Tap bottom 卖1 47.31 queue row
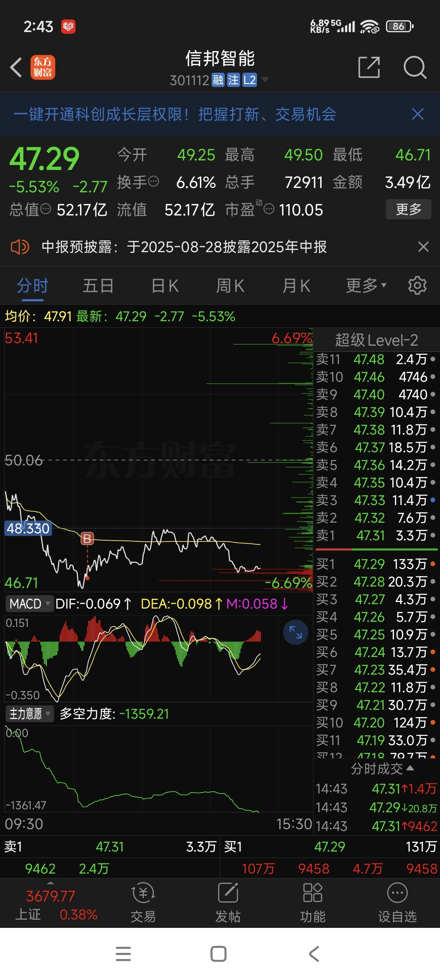This screenshot has height=980, width=440. click(110, 846)
